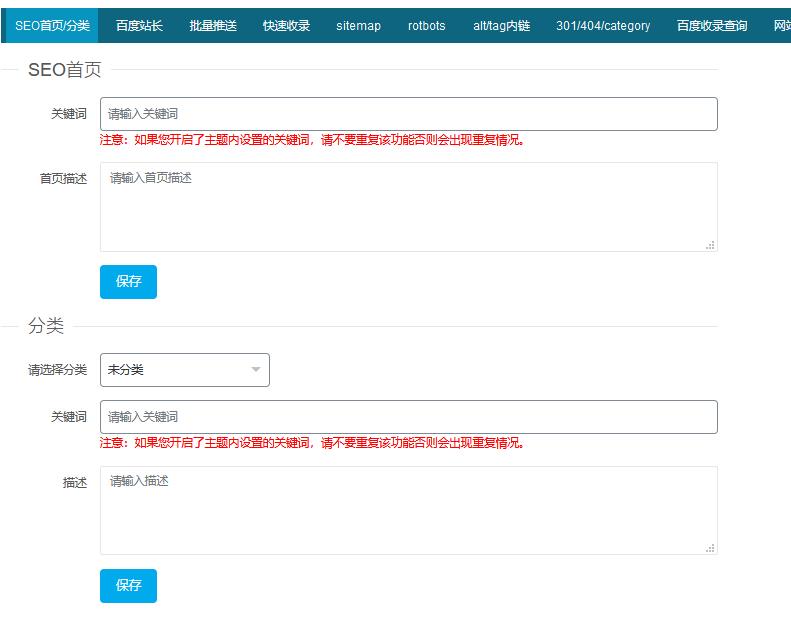Open the 批量推送 tab
The image size is (791, 618).
coord(213,26)
